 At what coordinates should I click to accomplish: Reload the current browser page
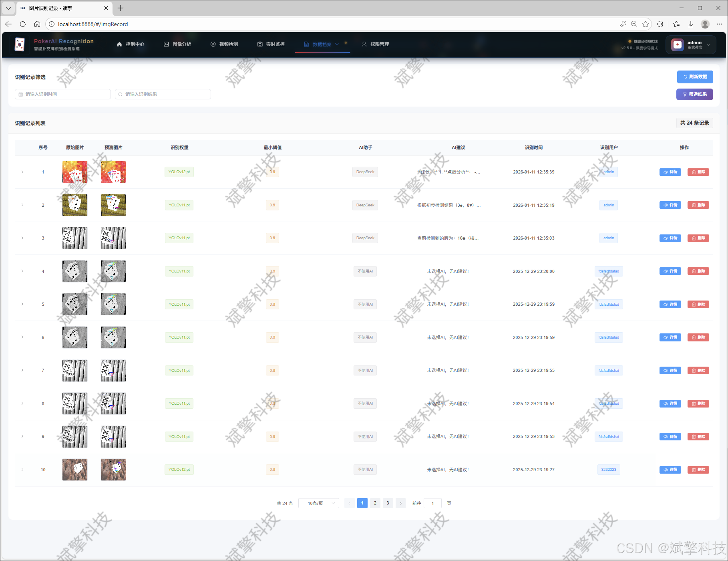tap(23, 24)
